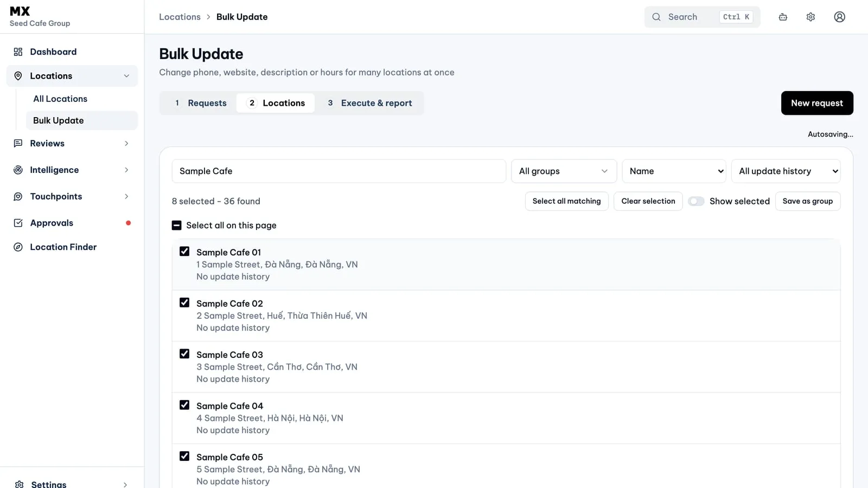Screen dimensions: 868x488
Task: Select the Locations step tab
Action: (276, 103)
